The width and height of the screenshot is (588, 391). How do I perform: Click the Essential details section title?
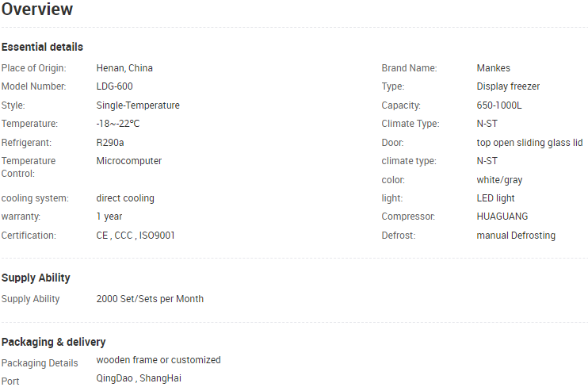pyautogui.click(x=42, y=47)
